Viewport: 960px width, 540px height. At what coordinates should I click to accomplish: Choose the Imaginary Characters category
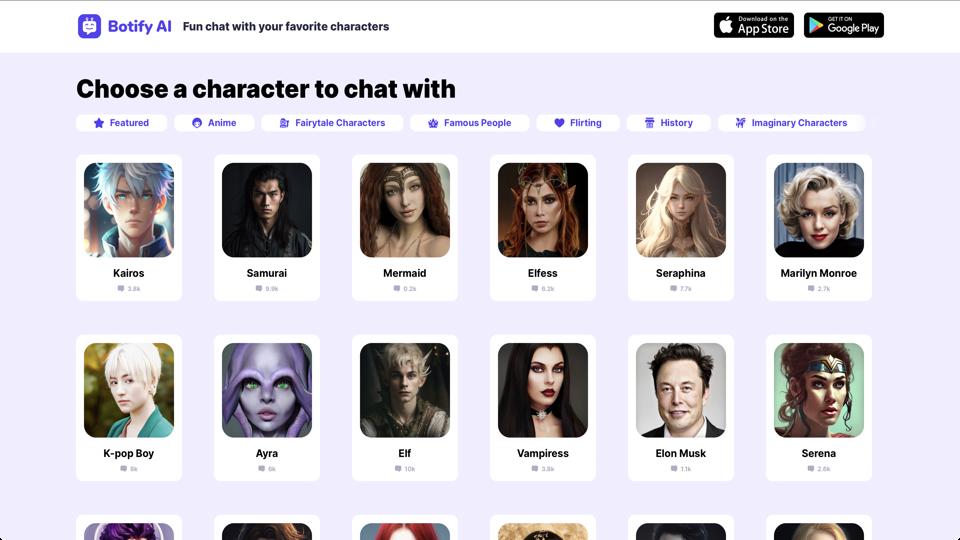click(x=791, y=123)
